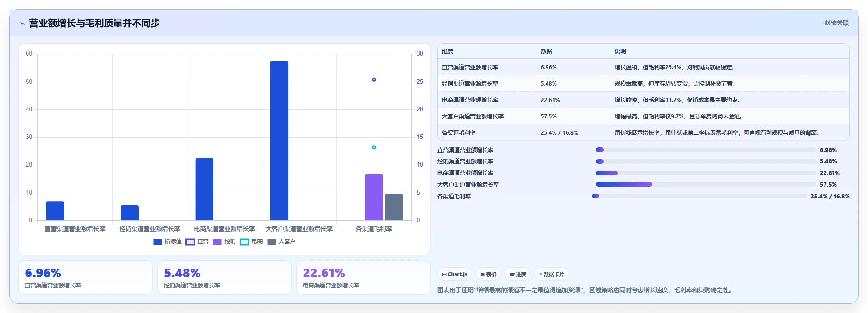Click the 5.48% 经销渠道 progress bar
Viewport: 868px width, 313px height.
point(705,161)
